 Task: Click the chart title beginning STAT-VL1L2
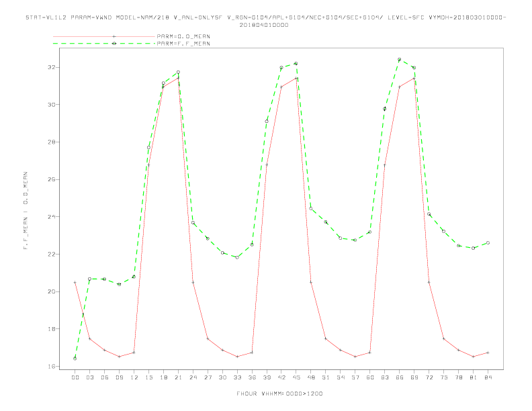(x=265, y=17)
